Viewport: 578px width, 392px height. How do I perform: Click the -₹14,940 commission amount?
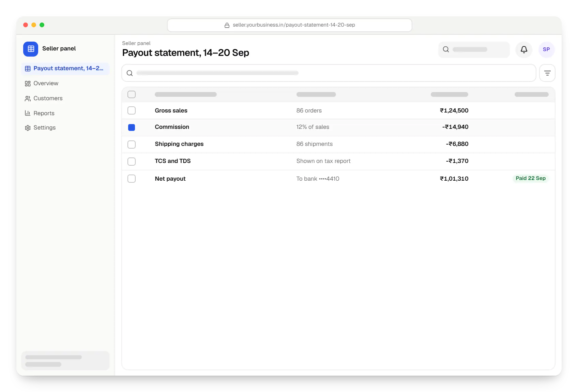(x=455, y=127)
